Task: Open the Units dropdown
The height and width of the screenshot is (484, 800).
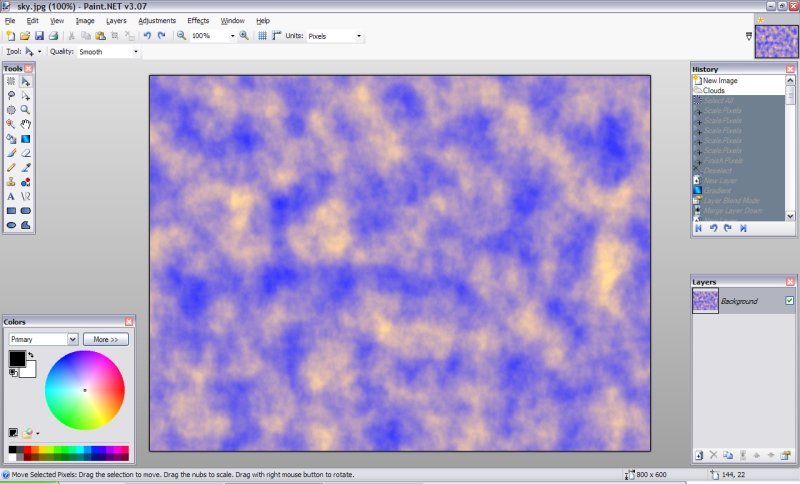Action: tap(335, 36)
